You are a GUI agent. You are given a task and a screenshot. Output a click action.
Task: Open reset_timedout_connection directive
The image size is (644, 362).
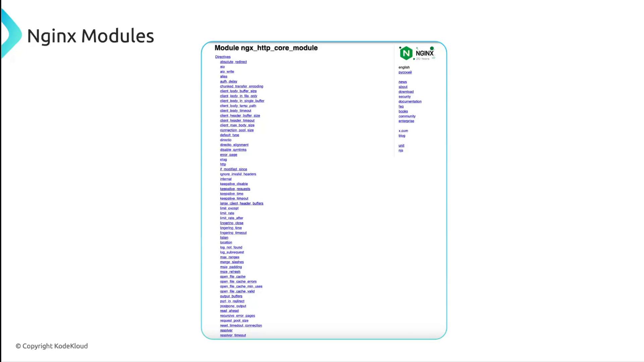pos(241,325)
